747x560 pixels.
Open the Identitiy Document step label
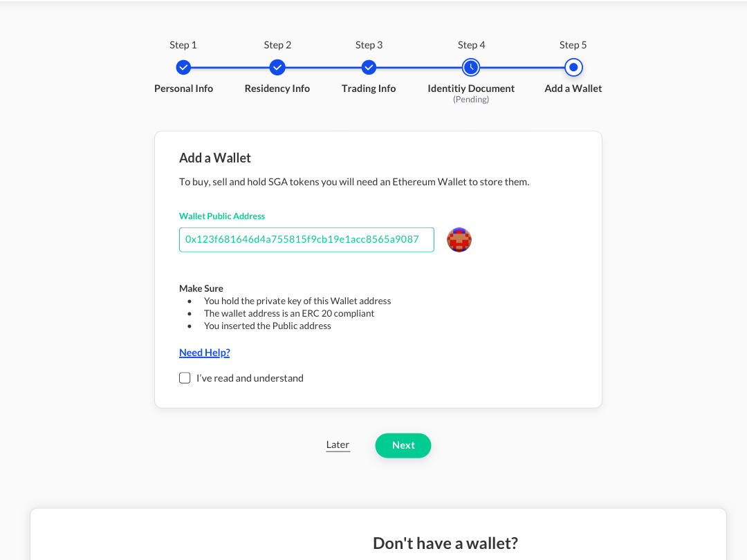click(471, 88)
